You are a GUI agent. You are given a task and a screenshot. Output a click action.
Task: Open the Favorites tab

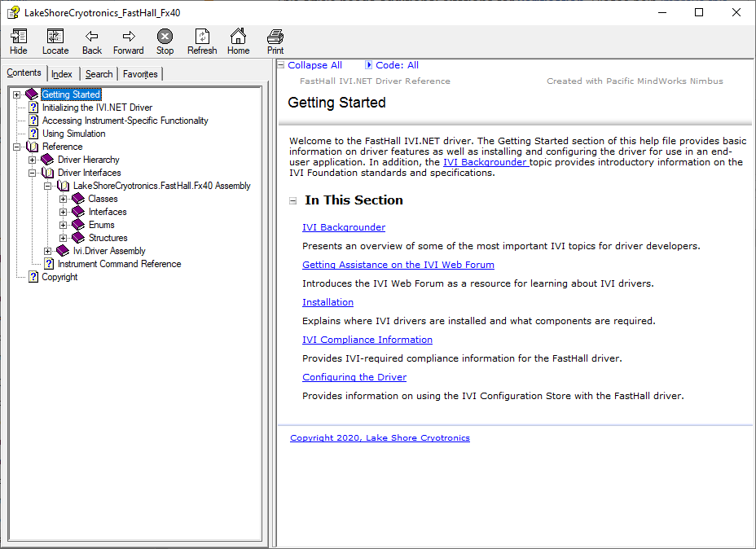[139, 72]
